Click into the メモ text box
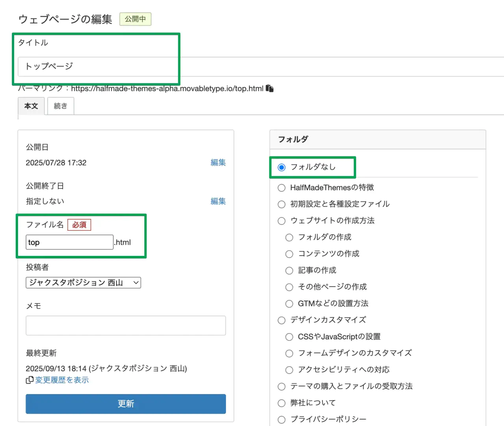This screenshot has height=426, width=504. click(126, 326)
